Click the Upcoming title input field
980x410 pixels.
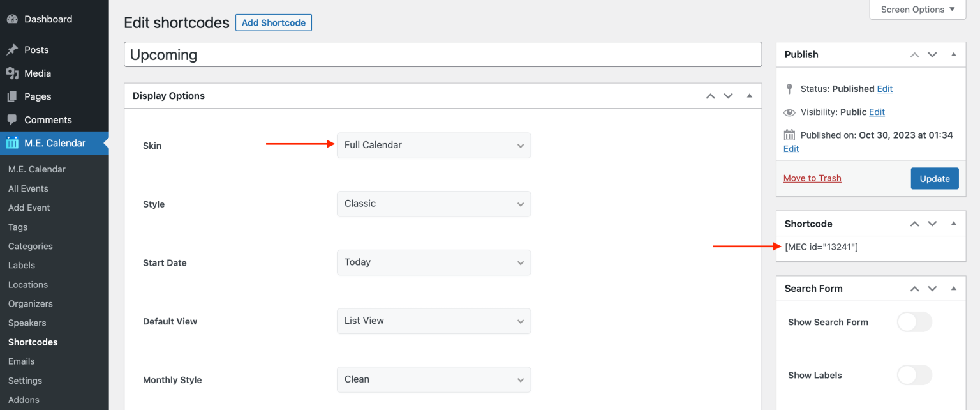pos(443,55)
